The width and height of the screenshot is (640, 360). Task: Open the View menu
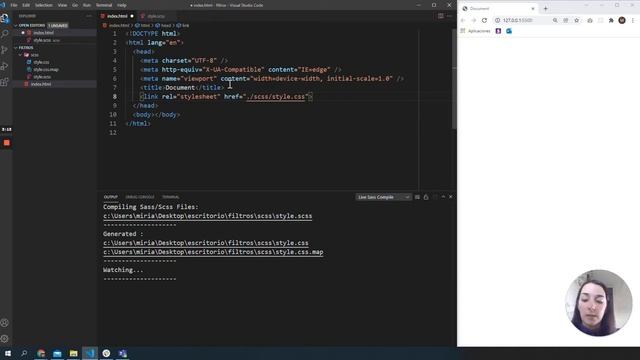[62, 5]
